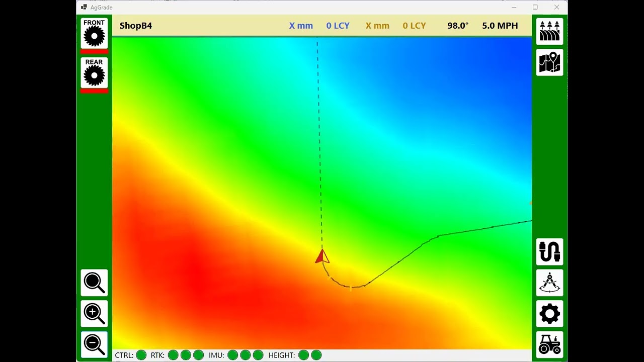Click the plain magnifier zoom-fit icon
The image size is (644, 362).
click(94, 283)
